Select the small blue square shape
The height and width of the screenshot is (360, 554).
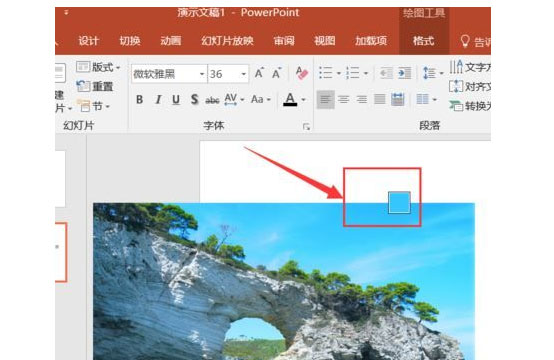click(x=399, y=202)
